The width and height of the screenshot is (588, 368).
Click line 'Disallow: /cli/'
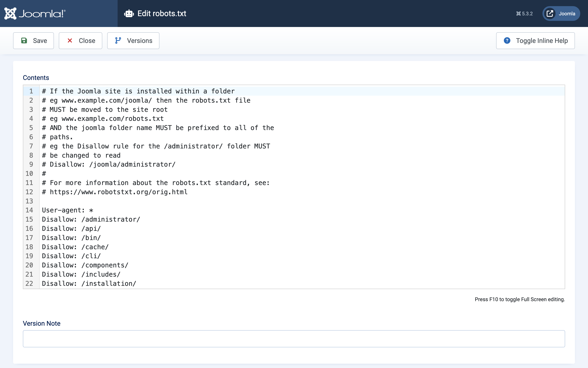point(71,256)
